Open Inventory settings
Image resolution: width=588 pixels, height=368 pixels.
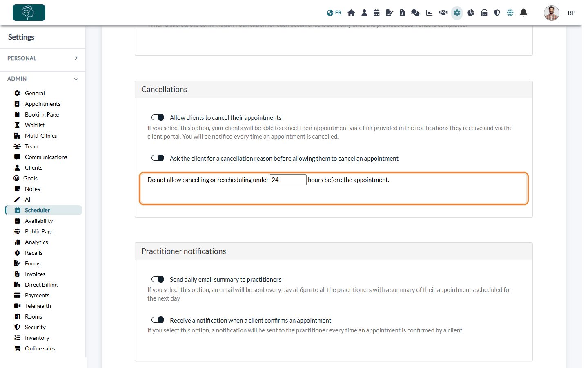click(37, 338)
